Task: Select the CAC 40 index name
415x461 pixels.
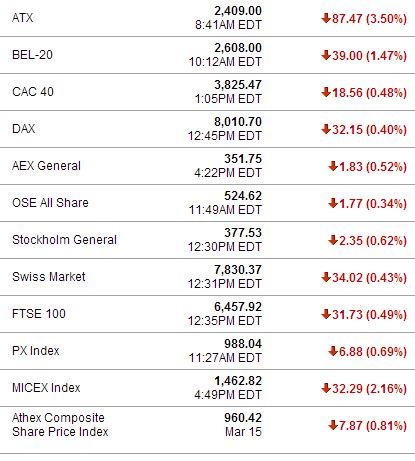Action: (33, 92)
